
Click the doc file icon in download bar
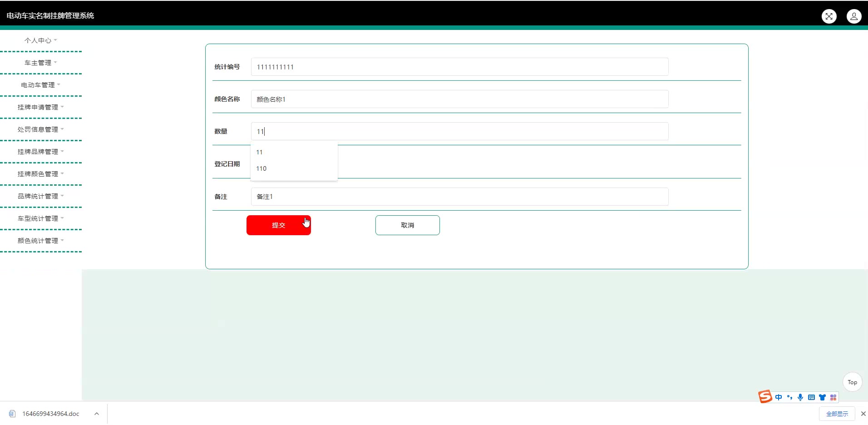point(12,414)
